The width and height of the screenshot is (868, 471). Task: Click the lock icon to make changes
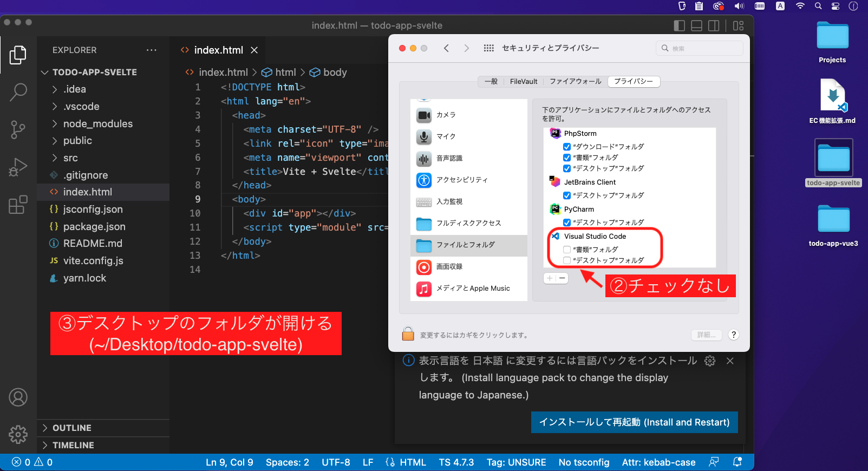tap(408, 334)
